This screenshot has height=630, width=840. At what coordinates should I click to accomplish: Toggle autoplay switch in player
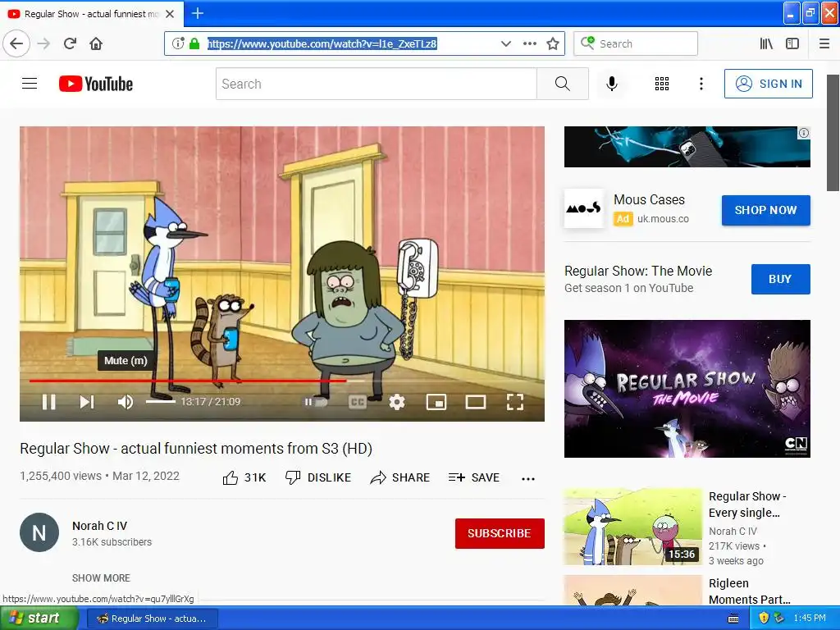[x=316, y=402]
